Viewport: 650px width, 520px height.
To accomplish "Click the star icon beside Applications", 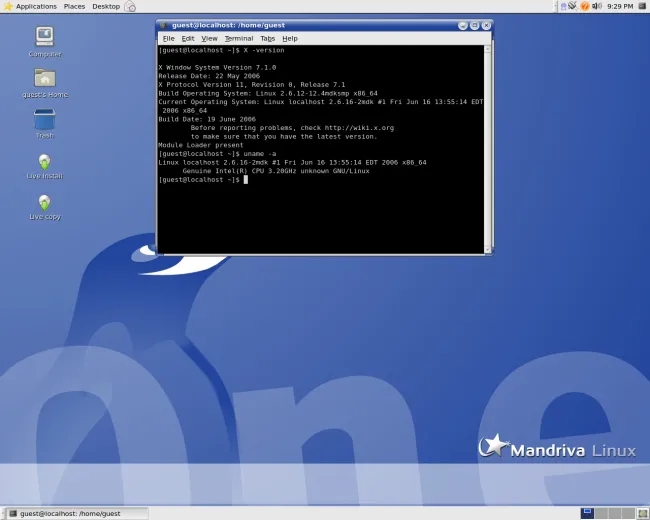I will click(x=8, y=6).
